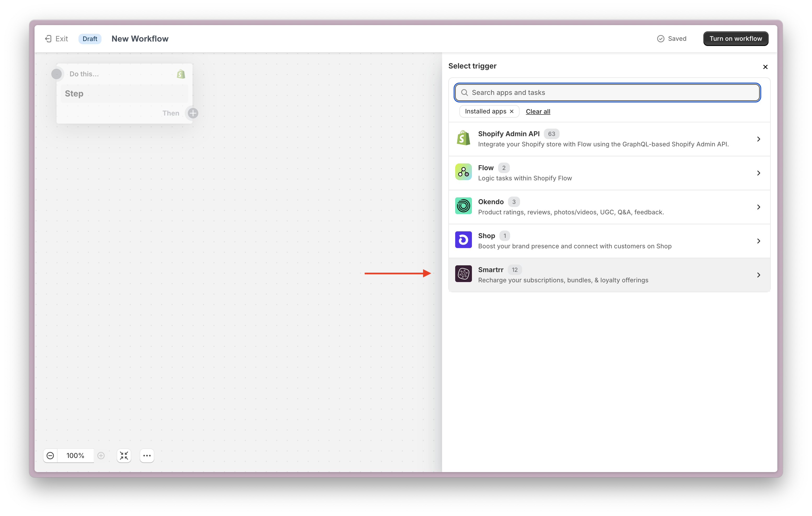
Task: Focus the Search apps and tasks field
Action: [607, 93]
